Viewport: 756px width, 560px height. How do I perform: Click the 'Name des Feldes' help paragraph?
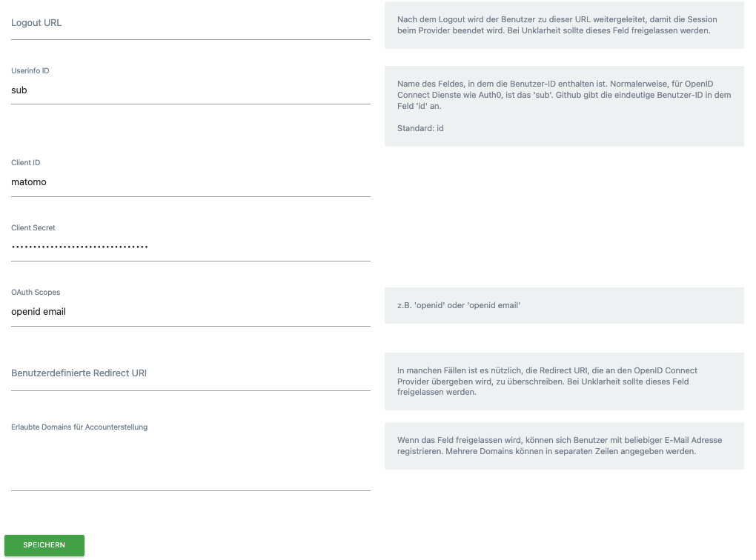pos(564,95)
